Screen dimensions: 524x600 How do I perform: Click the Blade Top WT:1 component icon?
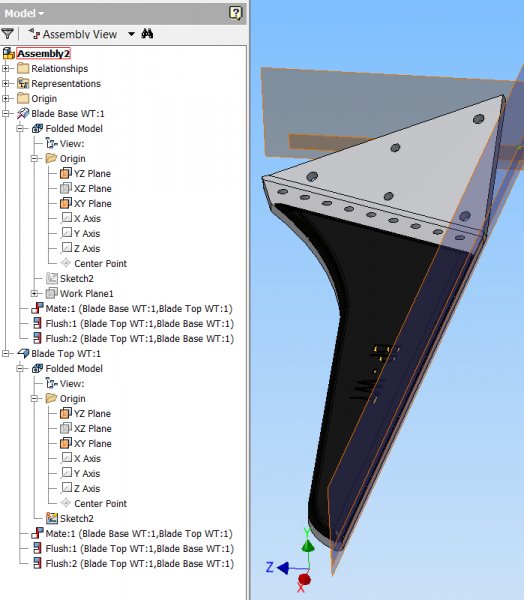23,354
